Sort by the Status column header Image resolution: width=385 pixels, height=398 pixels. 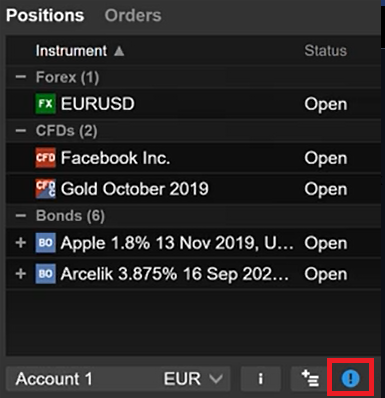(x=326, y=51)
